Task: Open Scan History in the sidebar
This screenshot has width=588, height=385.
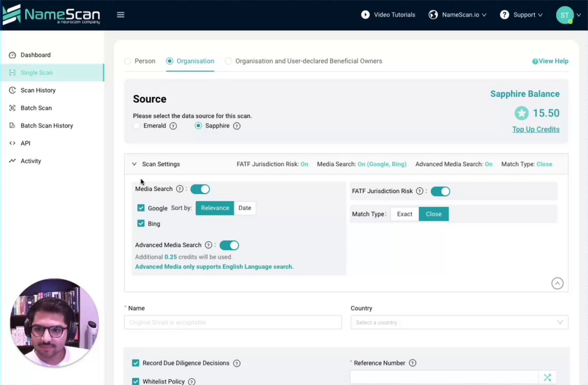Action: 52,90
